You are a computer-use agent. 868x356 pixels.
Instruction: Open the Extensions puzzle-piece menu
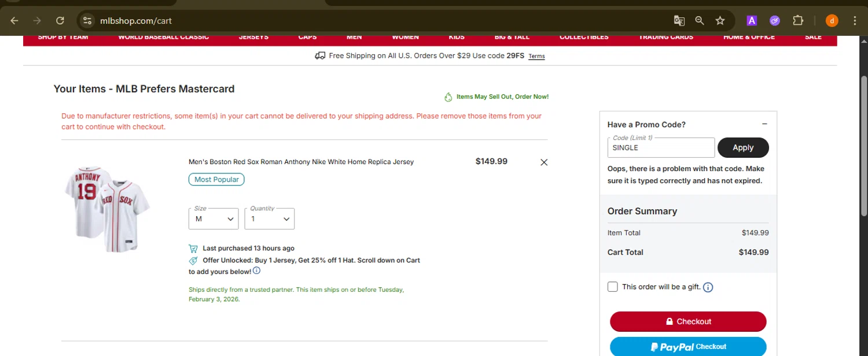click(798, 21)
